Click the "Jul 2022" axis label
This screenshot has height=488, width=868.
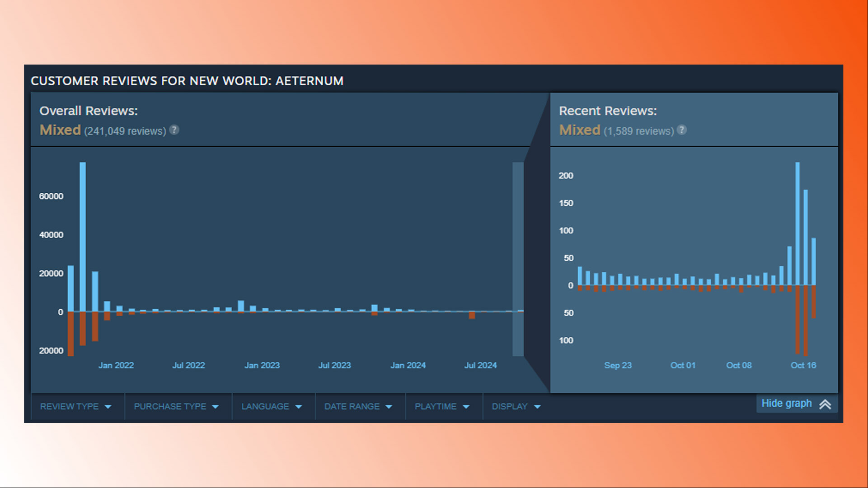tap(188, 365)
